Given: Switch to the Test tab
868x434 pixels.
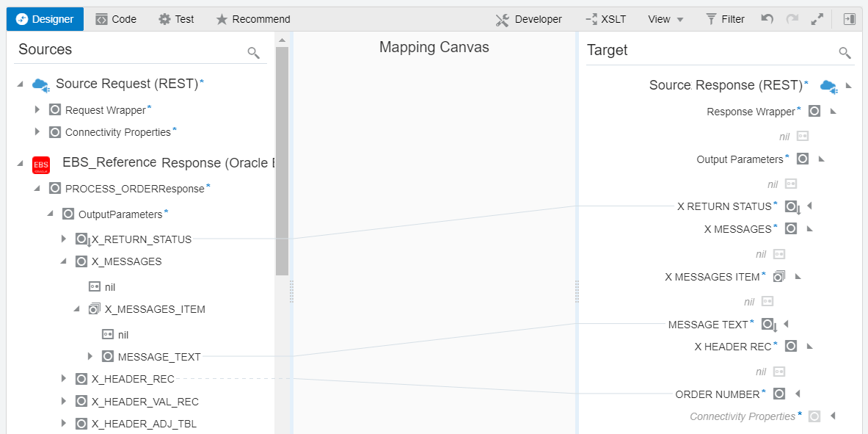Looking at the screenshot, I should (175, 18).
